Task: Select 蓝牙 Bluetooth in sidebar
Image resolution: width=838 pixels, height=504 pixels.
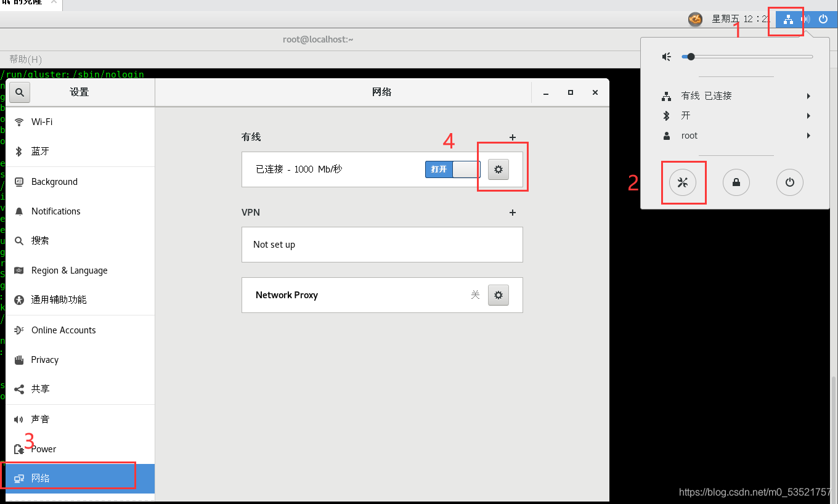Action: [x=80, y=152]
